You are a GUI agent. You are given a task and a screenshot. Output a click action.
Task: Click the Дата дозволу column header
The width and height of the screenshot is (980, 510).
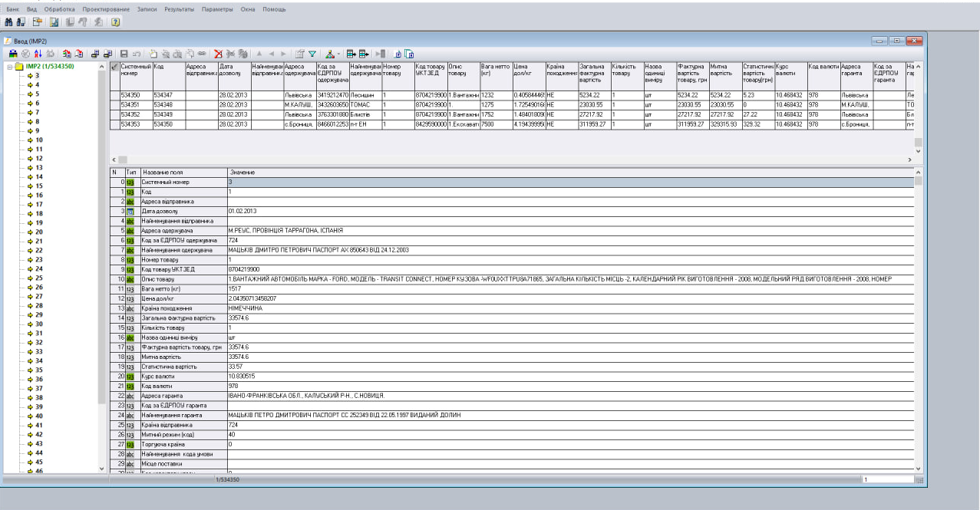[234, 76]
